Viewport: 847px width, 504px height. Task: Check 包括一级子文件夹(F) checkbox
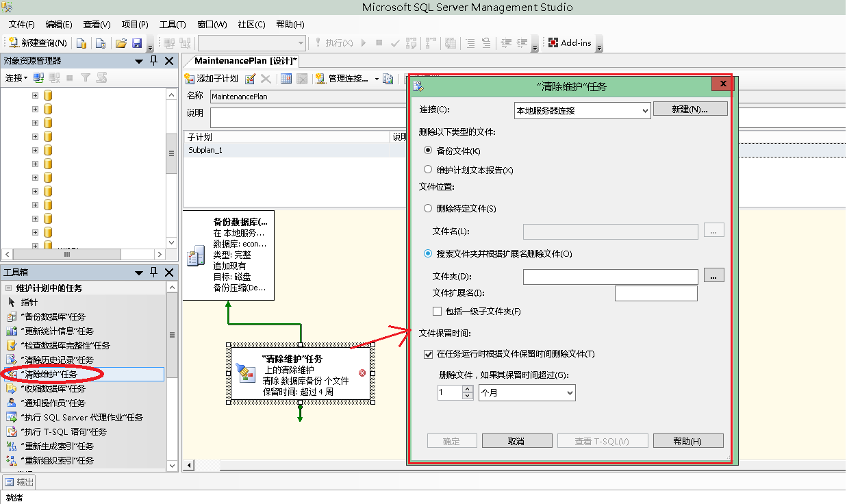click(437, 312)
